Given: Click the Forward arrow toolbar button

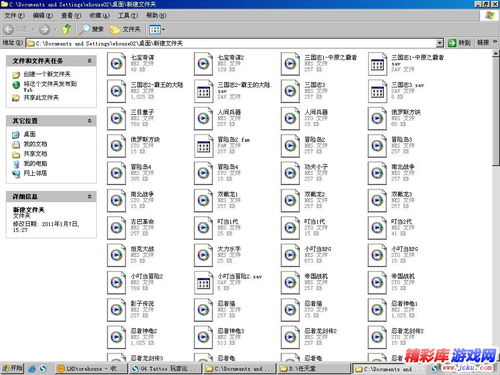Looking at the screenshot, I should [44, 30].
